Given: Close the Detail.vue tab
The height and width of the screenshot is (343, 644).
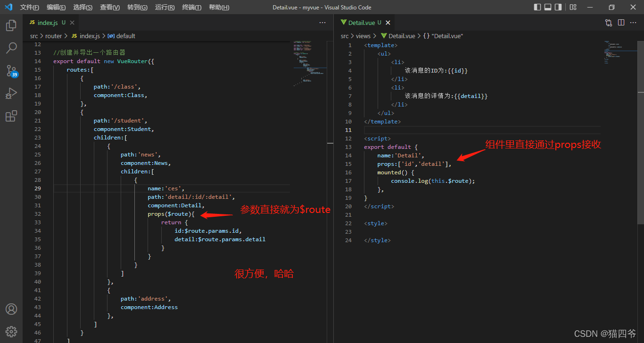Looking at the screenshot, I should click(x=388, y=23).
